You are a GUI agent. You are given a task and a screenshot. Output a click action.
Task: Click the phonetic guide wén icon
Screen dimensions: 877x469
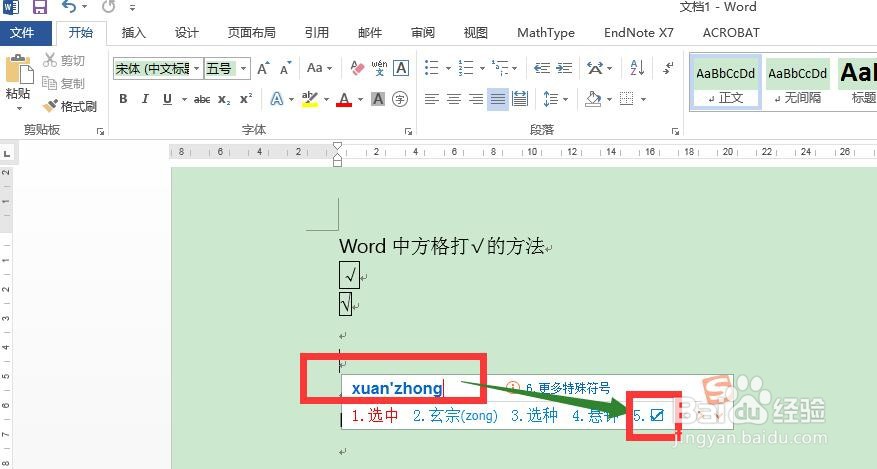pyautogui.click(x=379, y=69)
